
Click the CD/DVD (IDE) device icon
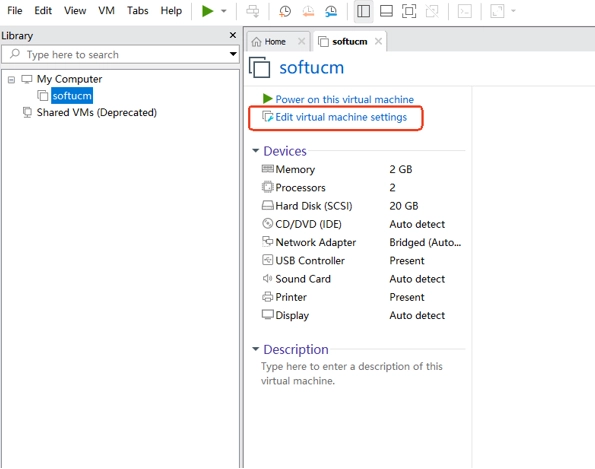click(x=268, y=223)
